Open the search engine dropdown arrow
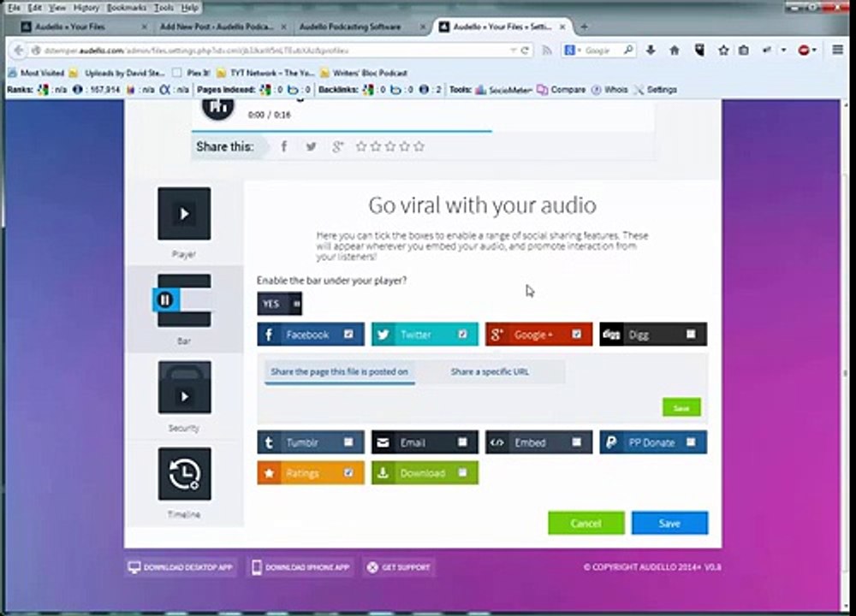The image size is (856, 616). tap(580, 50)
